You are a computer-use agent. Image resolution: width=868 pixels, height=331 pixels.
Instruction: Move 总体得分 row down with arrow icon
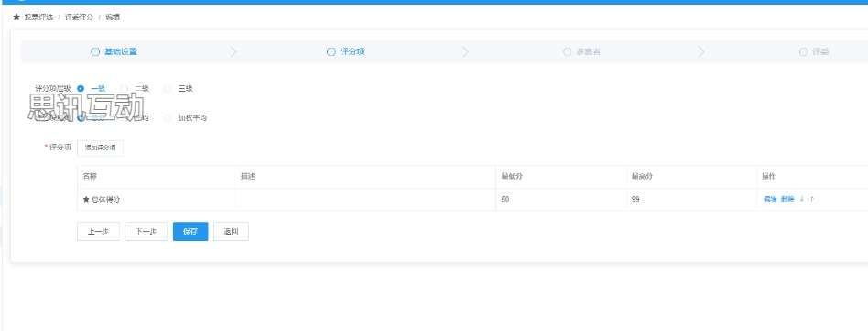pyautogui.click(x=802, y=199)
